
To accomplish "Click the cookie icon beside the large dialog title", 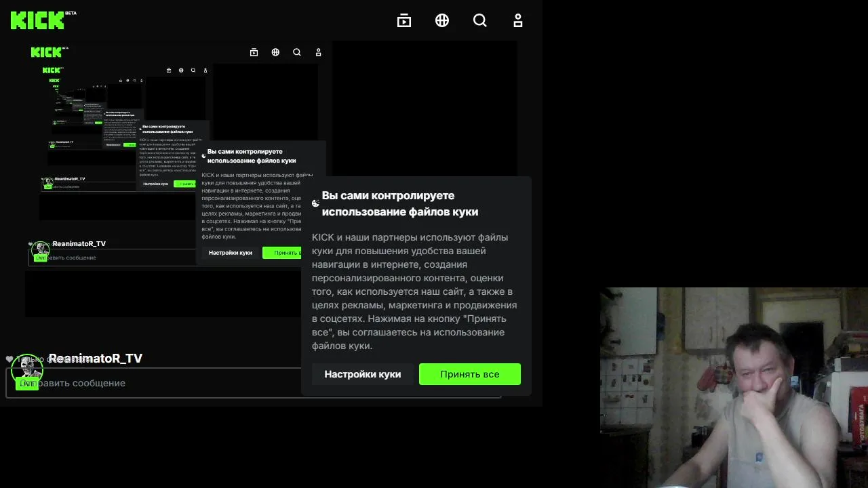I will 315,203.
